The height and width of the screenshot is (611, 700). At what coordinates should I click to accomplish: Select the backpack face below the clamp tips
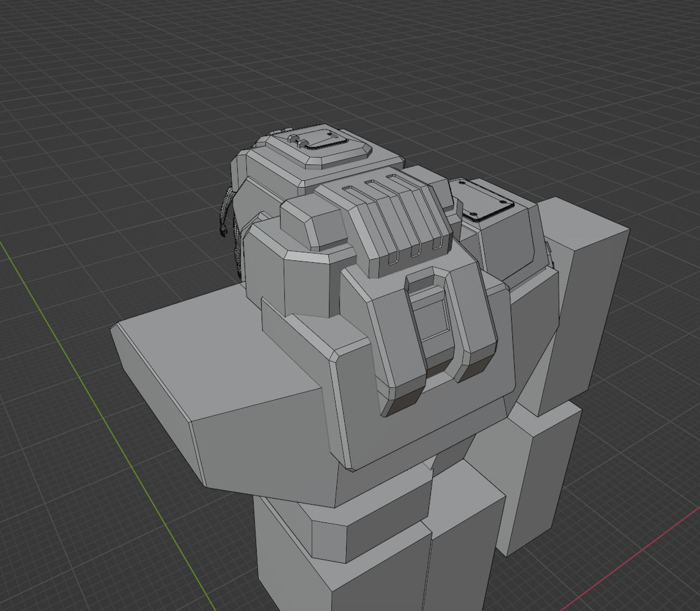click(x=428, y=428)
